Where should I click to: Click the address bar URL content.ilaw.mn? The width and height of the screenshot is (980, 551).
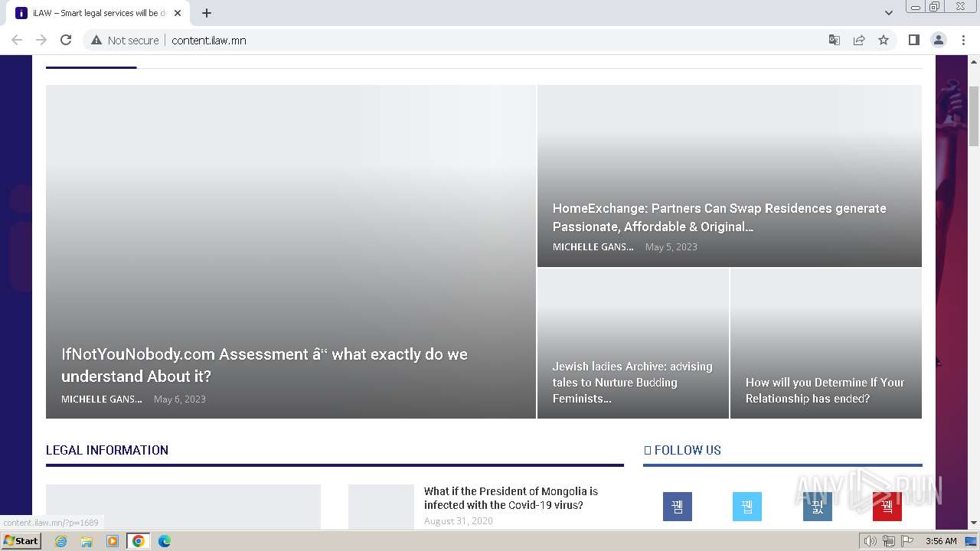(x=209, y=41)
